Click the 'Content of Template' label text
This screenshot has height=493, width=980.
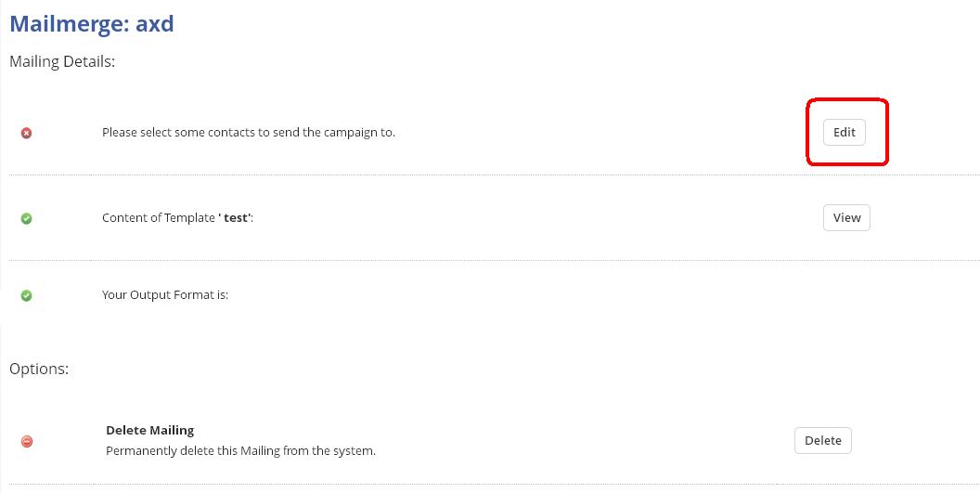158,218
